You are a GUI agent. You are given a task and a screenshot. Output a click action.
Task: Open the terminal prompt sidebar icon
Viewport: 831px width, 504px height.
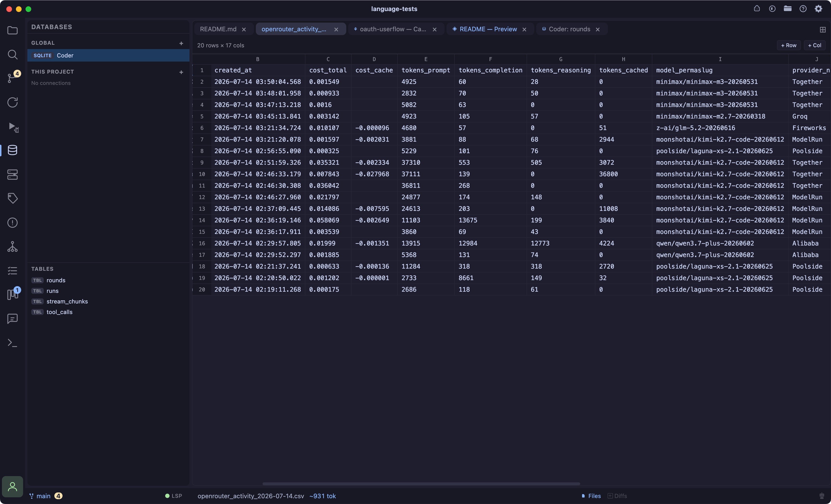point(13,343)
